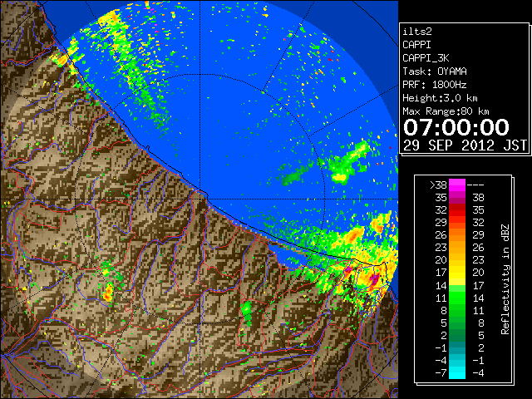Click the '>38' legend label
532x399 pixels.
tap(438, 185)
